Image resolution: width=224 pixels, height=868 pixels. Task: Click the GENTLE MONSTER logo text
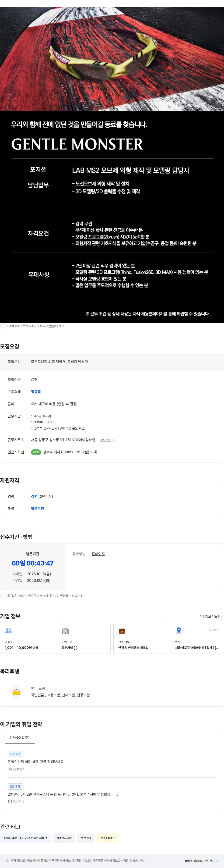point(77,144)
